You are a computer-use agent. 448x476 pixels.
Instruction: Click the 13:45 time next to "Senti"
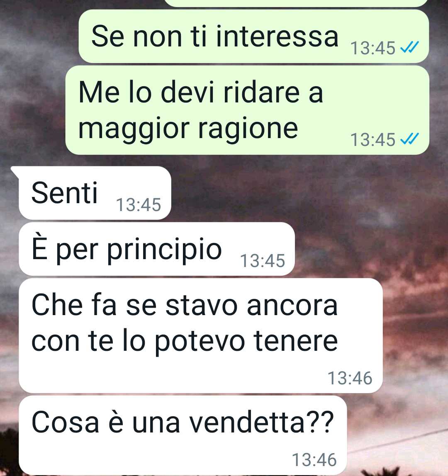click(139, 204)
